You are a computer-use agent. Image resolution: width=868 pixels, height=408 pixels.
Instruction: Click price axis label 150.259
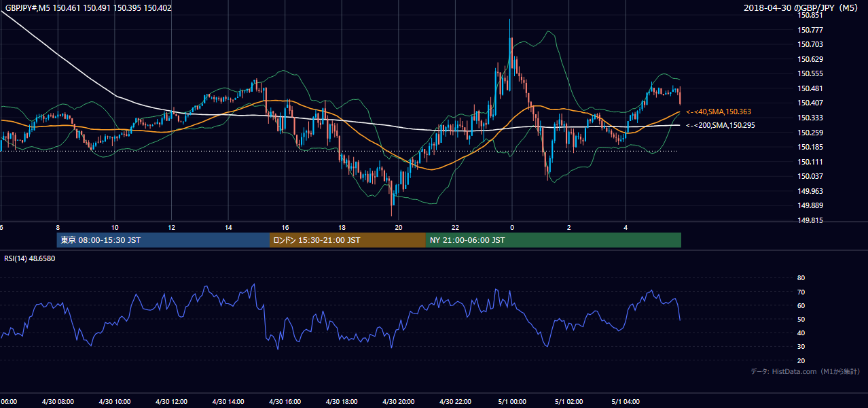tap(810, 133)
